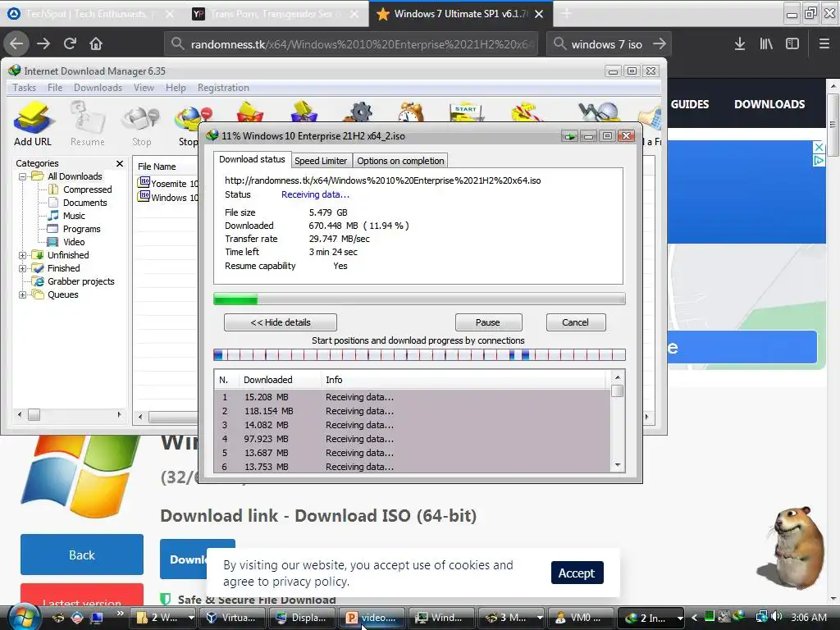Switch to Options on completion tab

click(400, 161)
